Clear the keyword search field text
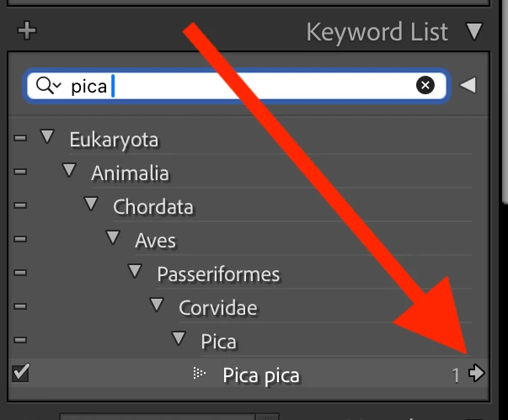The width and height of the screenshot is (508, 420). pyautogui.click(x=425, y=85)
